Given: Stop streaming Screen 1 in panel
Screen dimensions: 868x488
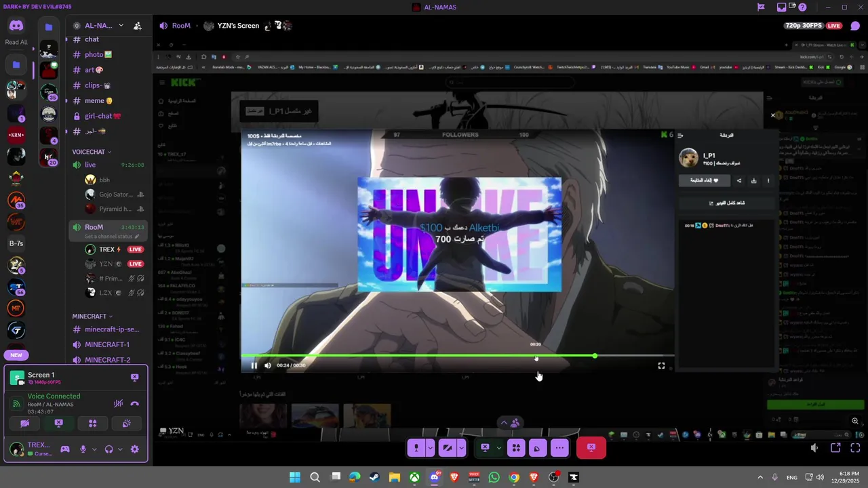Looking at the screenshot, I should click(134, 377).
